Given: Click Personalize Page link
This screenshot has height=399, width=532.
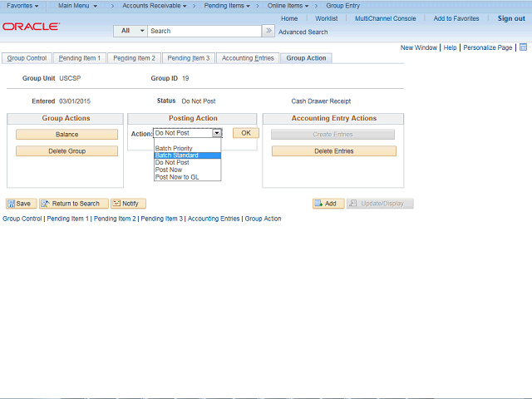Looking at the screenshot, I should coord(488,47).
